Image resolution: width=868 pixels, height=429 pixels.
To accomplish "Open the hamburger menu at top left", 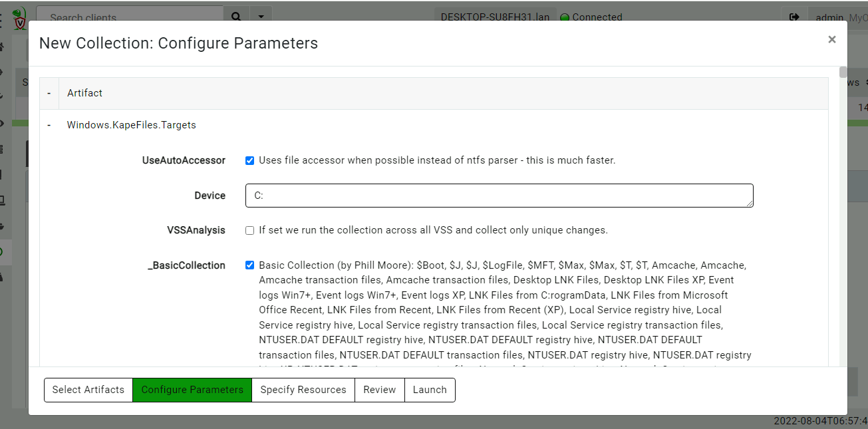I will pyautogui.click(x=1, y=20).
